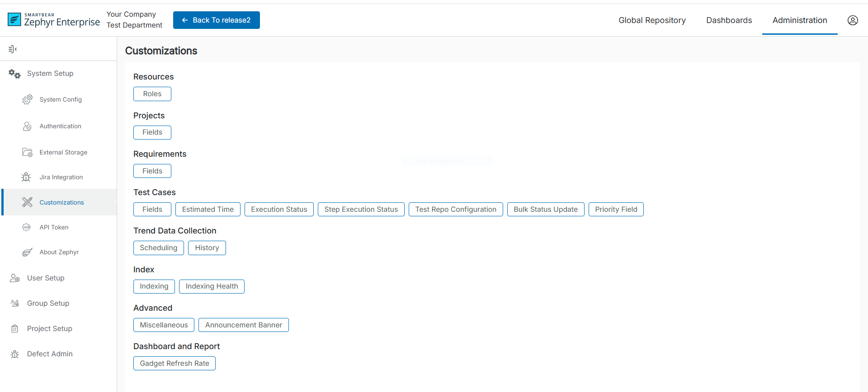
Task: Collapse the System Setup section
Action: [x=50, y=73]
